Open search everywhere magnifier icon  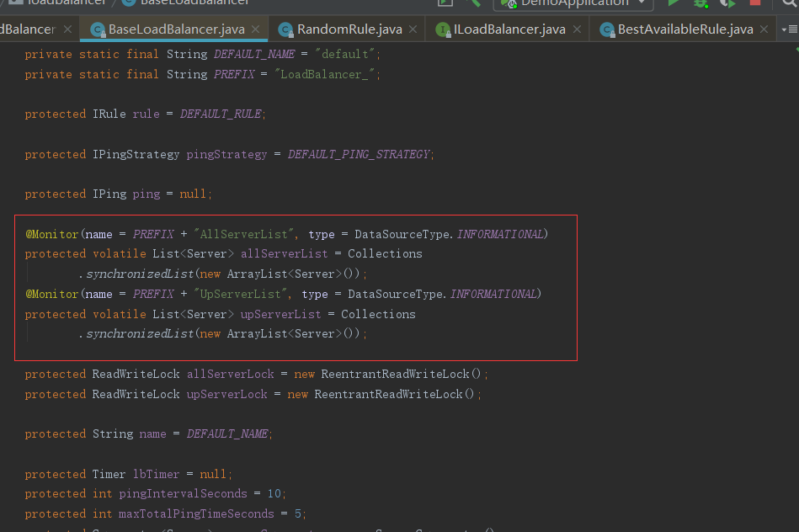790,3
